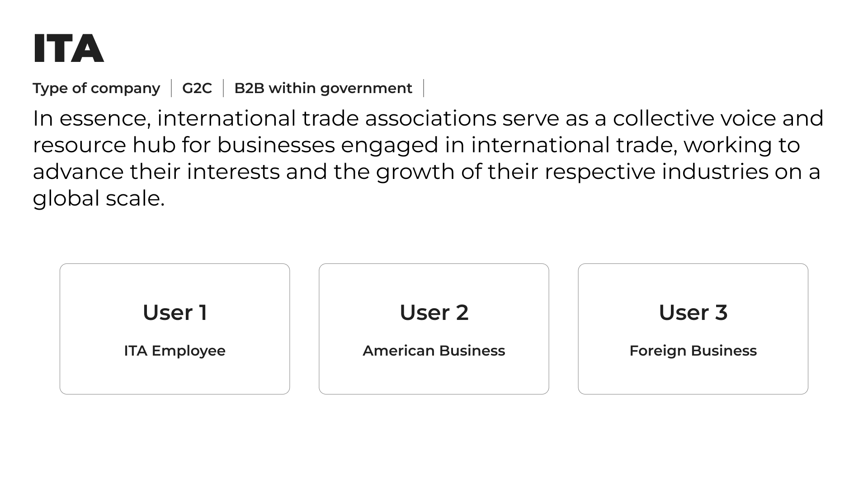Click the divider between G2C and B2B
Screen dimensions: 868x488
(223, 88)
